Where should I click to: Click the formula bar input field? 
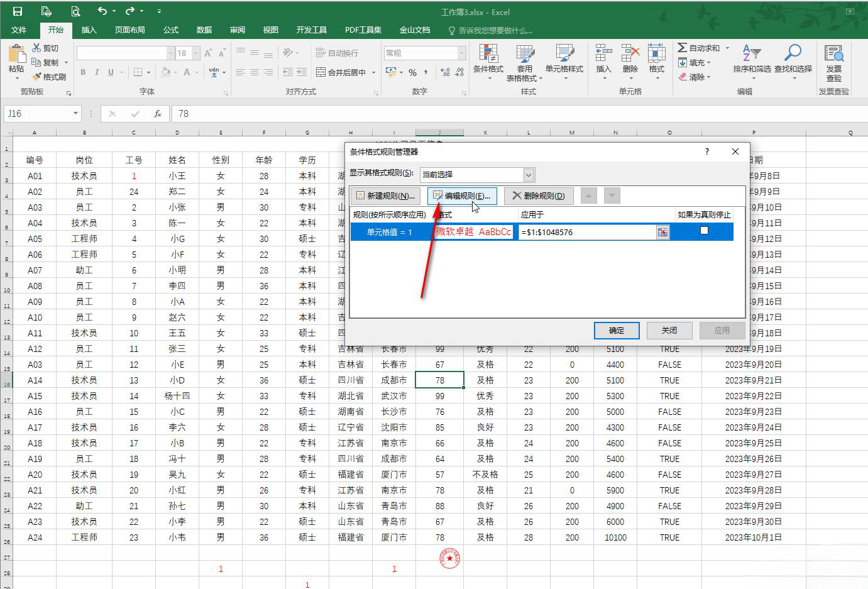coord(519,114)
